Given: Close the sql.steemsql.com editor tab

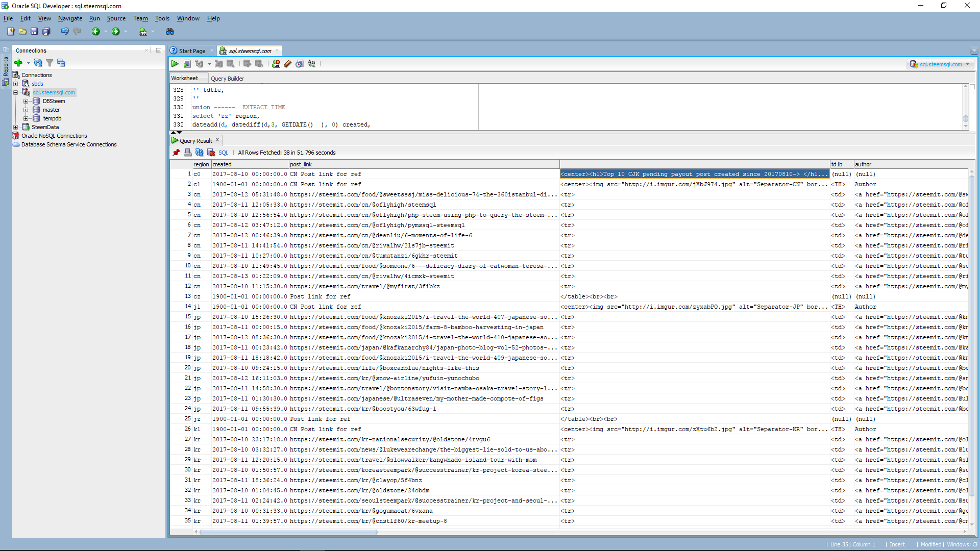Looking at the screenshot, I should pyautogui.click(x=277, y=51).
